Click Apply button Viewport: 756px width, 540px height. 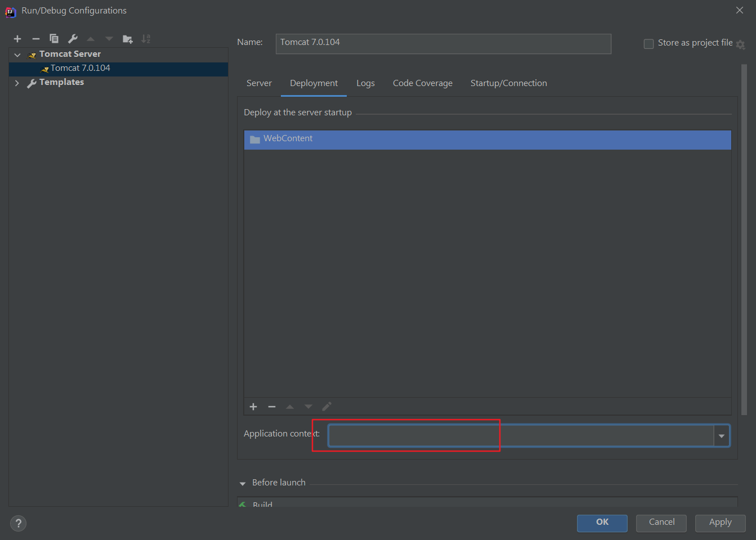721,523
